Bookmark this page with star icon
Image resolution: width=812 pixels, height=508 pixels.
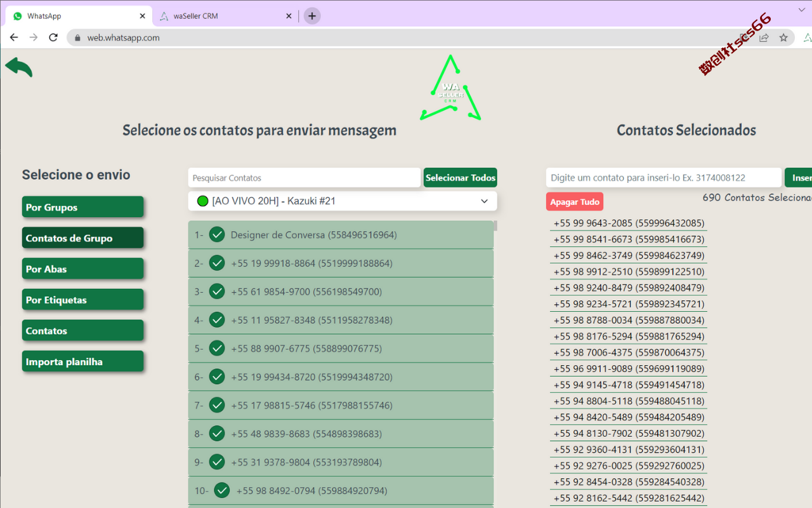click(x=783, y=37)
